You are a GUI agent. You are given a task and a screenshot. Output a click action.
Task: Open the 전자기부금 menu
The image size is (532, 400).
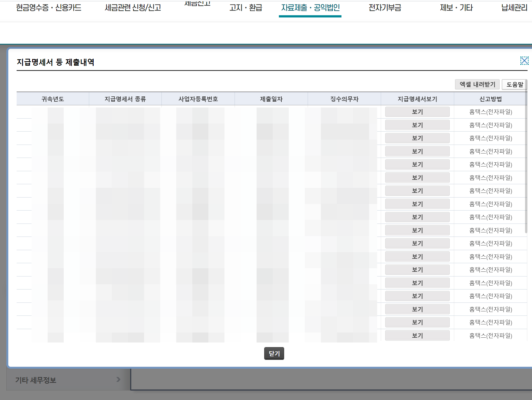tap(385, 8)
